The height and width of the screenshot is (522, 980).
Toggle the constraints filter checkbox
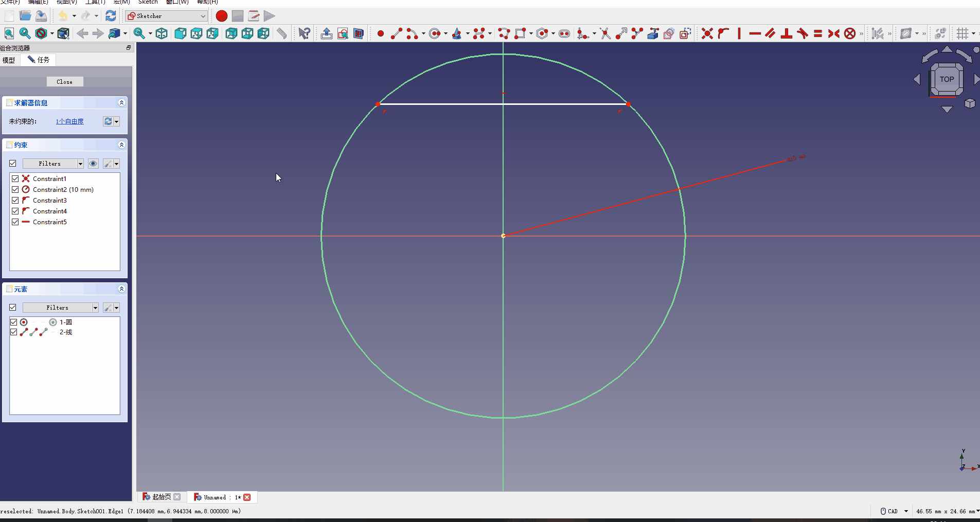click(13, 164)
